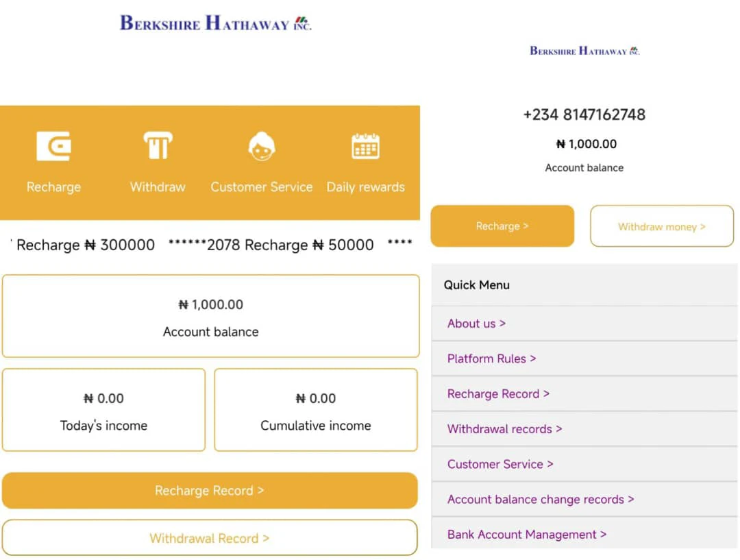Click the large Berkshire Hathaway logo
Image resolution: width=740 pixels, height=560 pixels.
pyautogui.click(x=216, y=23)
